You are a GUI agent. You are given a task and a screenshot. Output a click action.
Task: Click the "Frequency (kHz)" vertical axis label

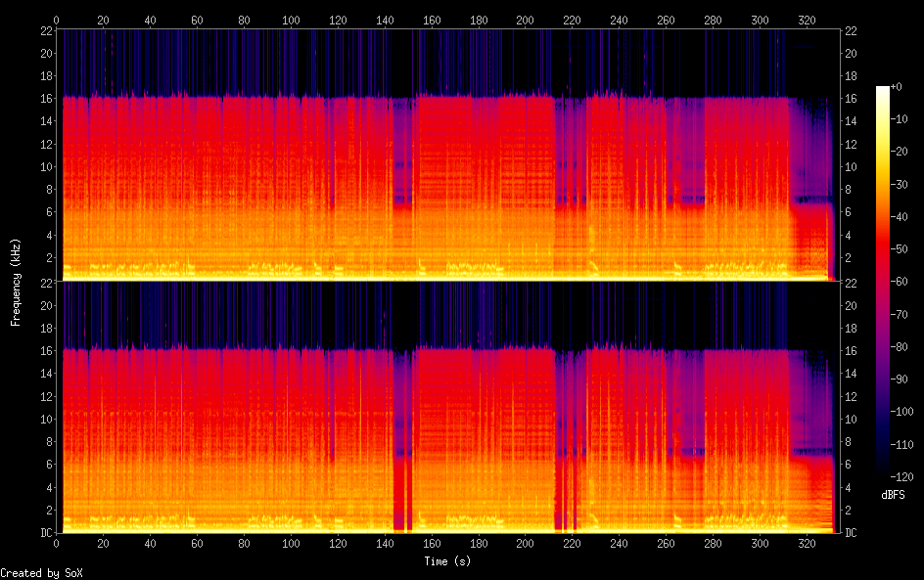point(16,282)
